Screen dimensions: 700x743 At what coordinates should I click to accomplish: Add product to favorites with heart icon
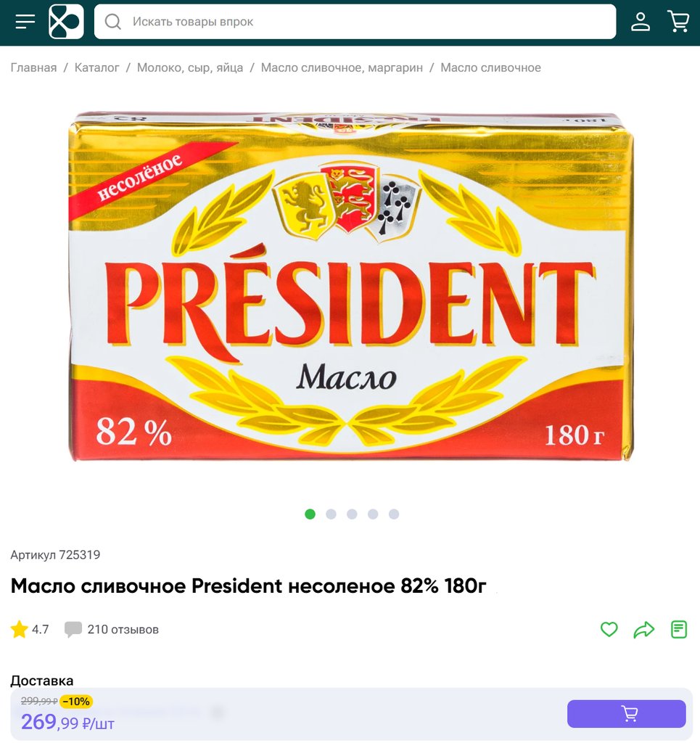tap(609, 629)
